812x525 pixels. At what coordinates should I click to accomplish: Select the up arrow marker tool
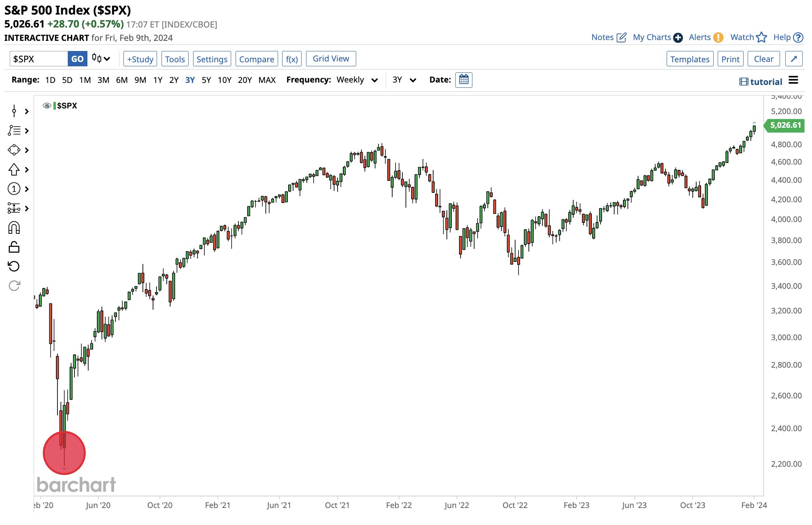click(x=14, y=169)
